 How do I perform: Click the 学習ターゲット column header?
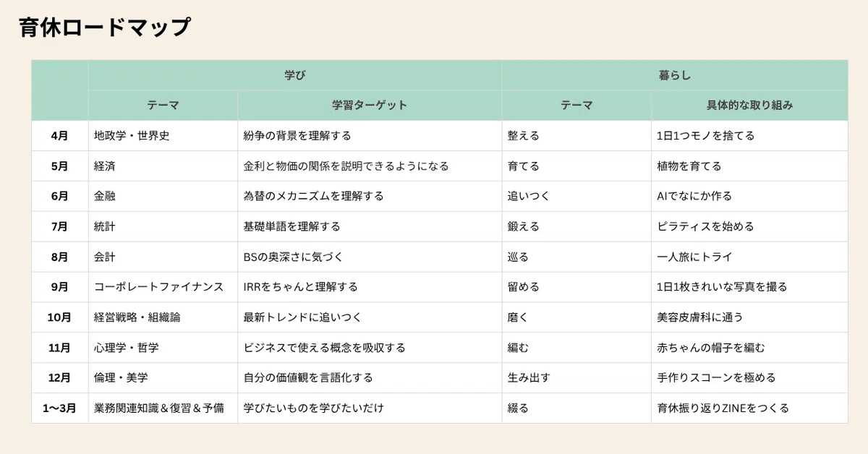[x=370, y=106]
